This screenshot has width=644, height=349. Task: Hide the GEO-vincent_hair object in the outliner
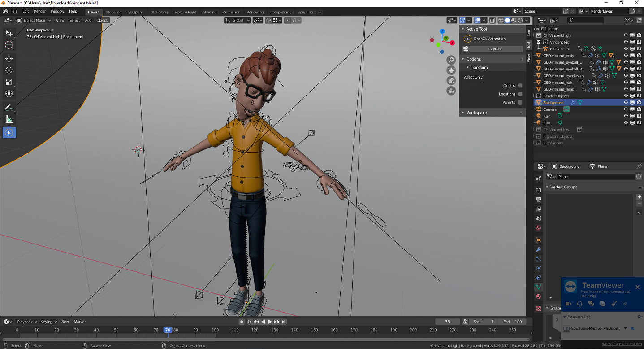pos(625,82)
